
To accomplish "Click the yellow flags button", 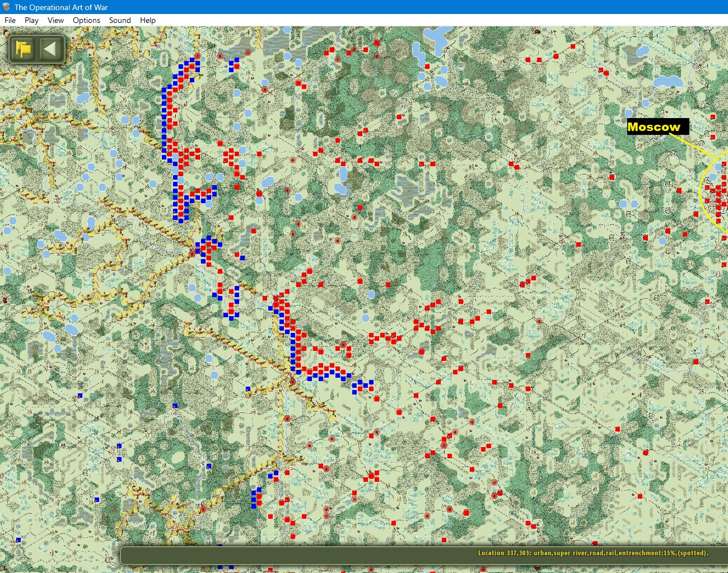I will click(x=24, y=49).
